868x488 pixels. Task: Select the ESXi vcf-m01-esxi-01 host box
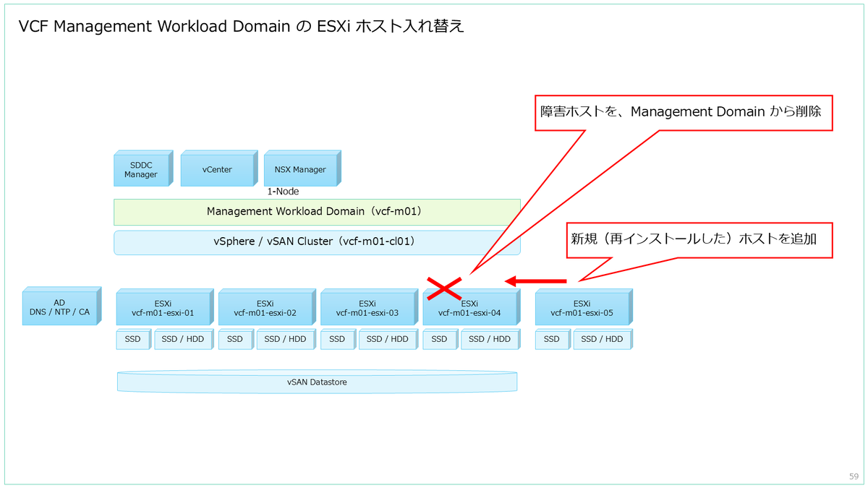click(x=165, y=307)
